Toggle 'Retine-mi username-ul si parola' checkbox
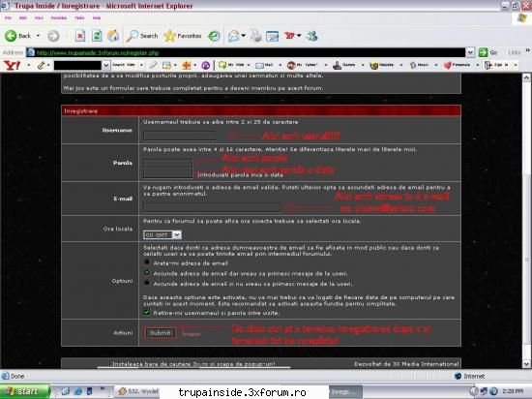This screenshot has height=399, width=532. click(147, 313)
